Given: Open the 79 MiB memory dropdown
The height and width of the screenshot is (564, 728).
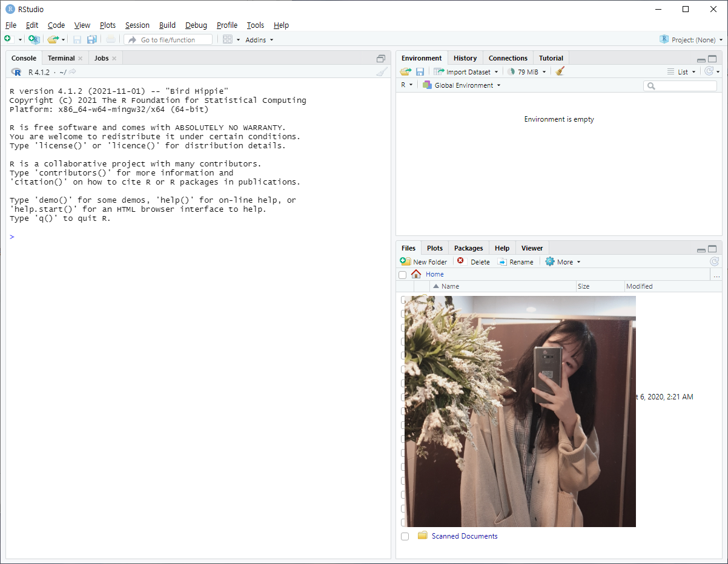Looking at the screenshot, I should [526, 72].
